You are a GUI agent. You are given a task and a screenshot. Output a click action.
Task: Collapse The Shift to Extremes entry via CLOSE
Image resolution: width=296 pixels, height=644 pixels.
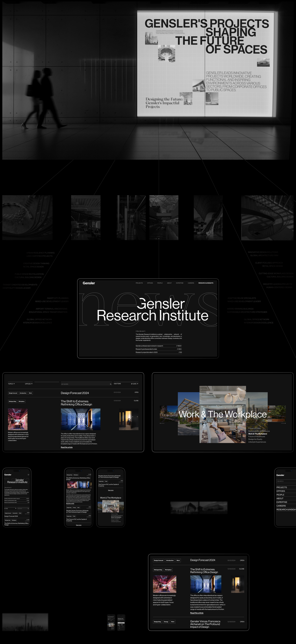tap(136, 401)
